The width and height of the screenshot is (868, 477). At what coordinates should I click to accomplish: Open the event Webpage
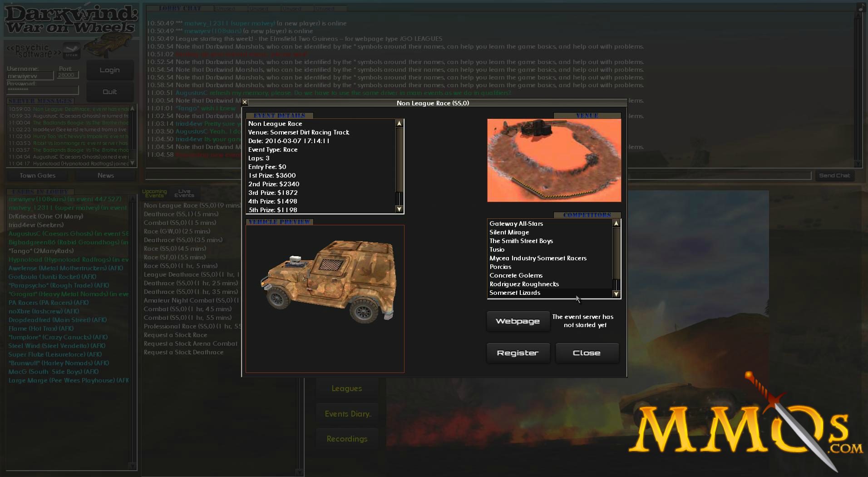pos(518,321)
